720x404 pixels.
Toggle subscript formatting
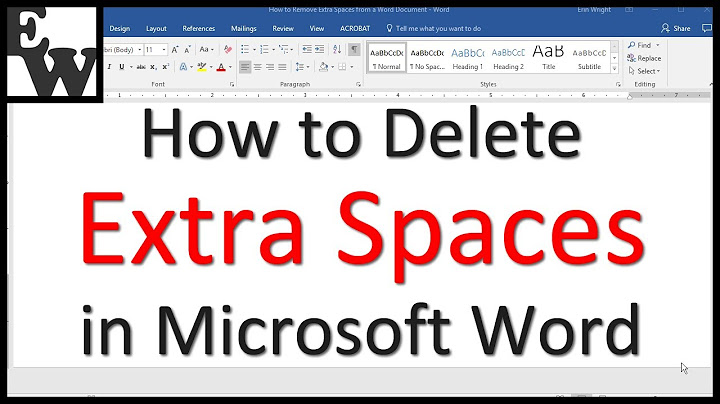pyautogui.click(x=153, y=67)
